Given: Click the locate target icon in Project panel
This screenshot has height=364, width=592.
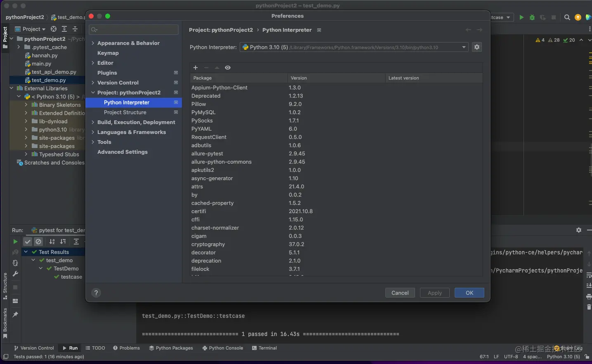Looking at the screenshot, I should [54, 29].
